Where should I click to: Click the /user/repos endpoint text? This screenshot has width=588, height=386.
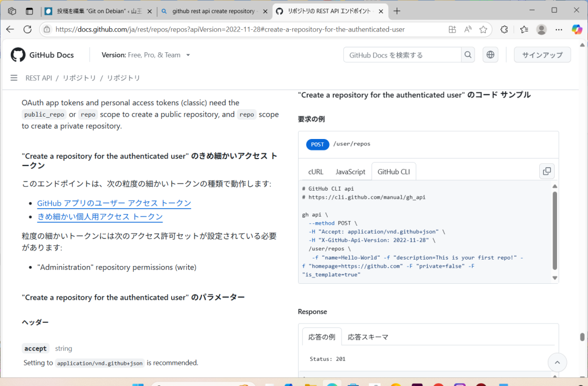(352, 144)
